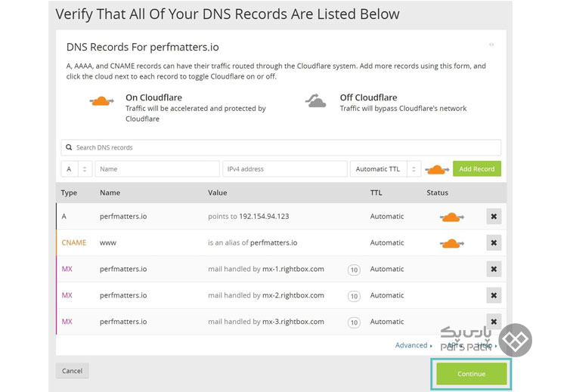
Task: Click the TTL column header
Action: tap(376, 193)
